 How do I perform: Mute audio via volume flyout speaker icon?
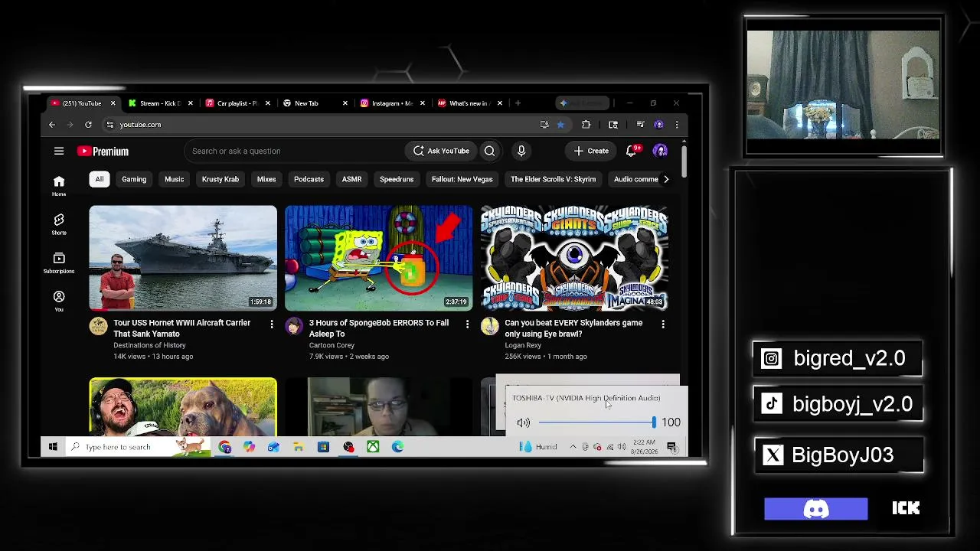[524, 422]
